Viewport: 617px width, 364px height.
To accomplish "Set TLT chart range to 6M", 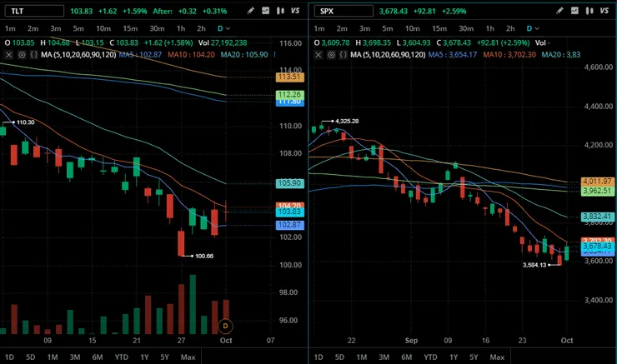I will (98, 357).
